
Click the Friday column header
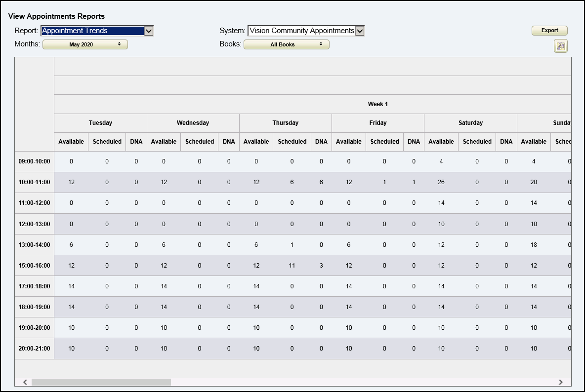pos(378,123)
